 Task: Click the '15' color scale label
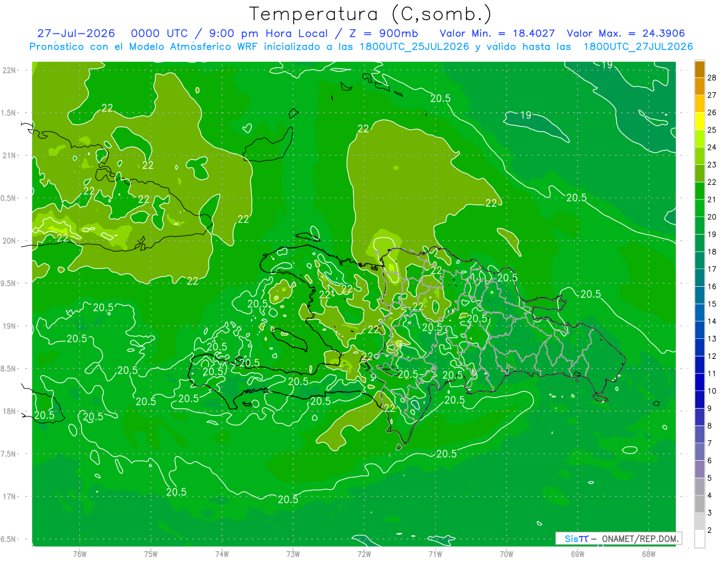[712, 304]
